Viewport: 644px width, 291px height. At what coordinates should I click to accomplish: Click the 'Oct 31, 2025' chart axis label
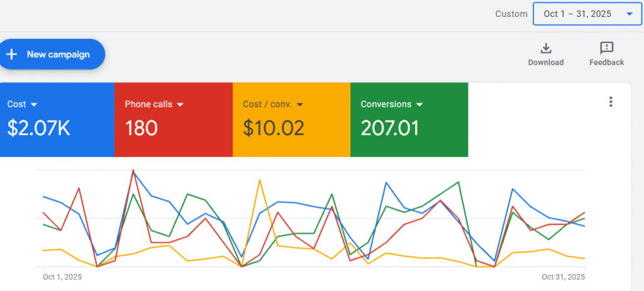563,277
